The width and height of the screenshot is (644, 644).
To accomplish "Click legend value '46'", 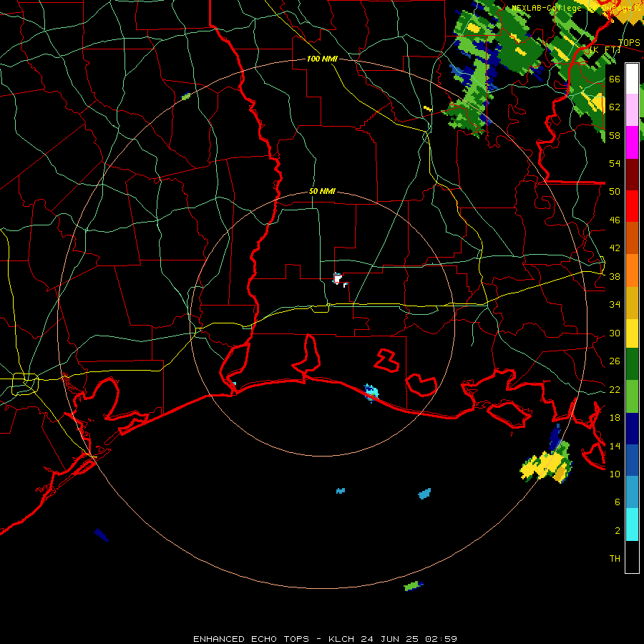I will click(615, 220).
